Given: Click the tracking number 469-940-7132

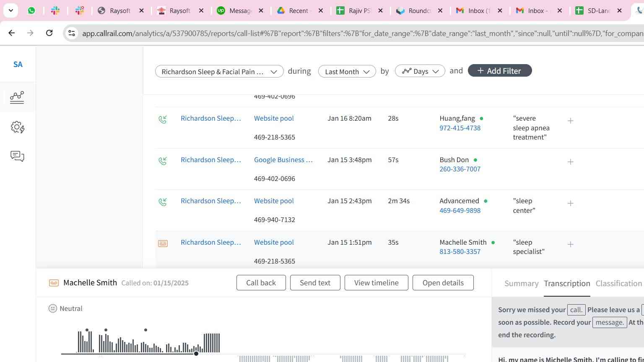Looking at the screenshot, I should click(275, 220).
